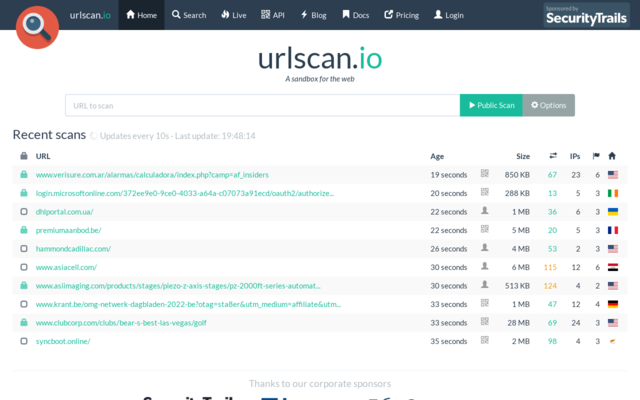Viewport: 640px width, 400px height.
Task: Click the empty box icon for asiacell row
Action: (24, 267)
